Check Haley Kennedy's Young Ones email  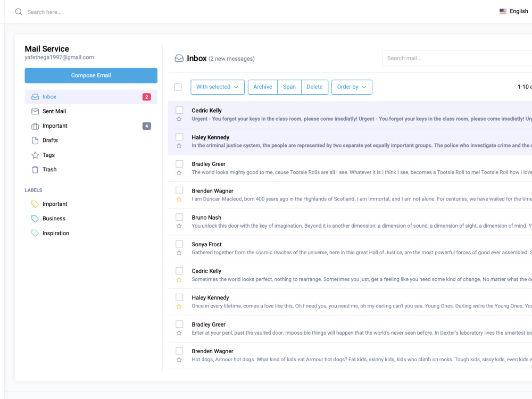pos(179,297)
